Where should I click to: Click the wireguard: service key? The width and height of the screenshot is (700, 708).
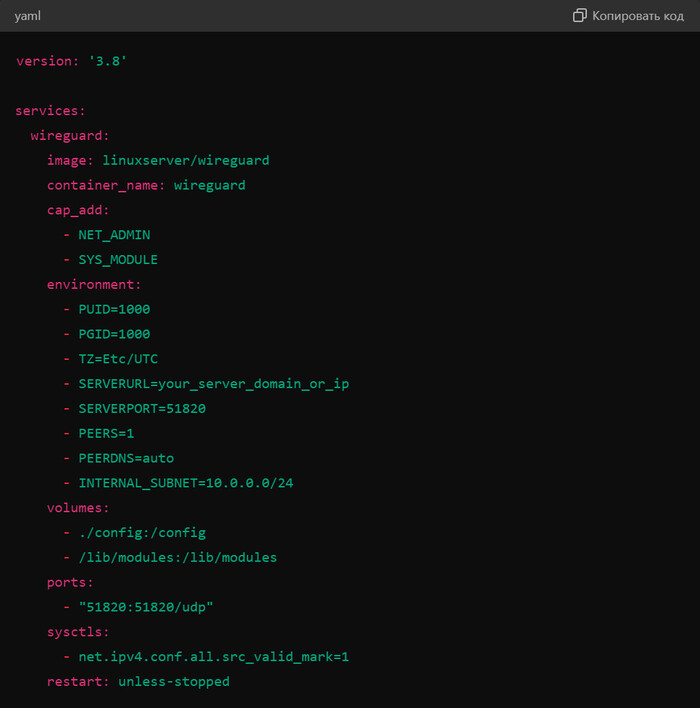[x=70, y=135]
